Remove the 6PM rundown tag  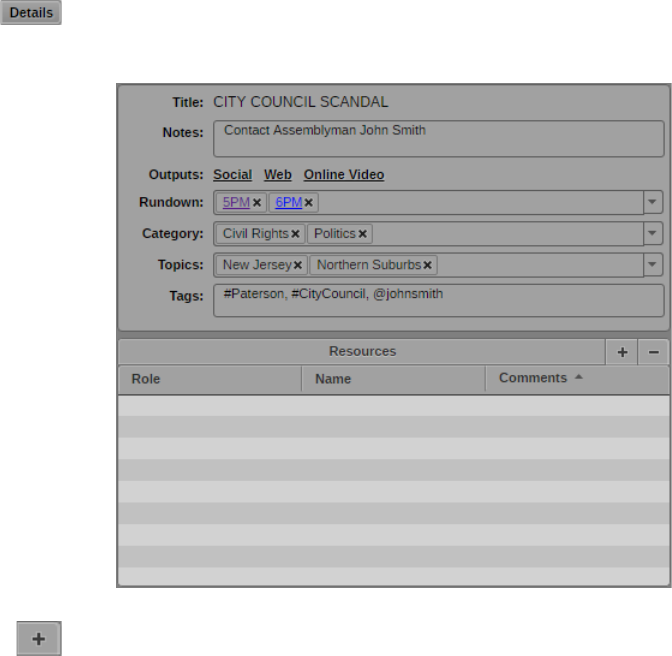pyautogui.click(x=308, y=203)
